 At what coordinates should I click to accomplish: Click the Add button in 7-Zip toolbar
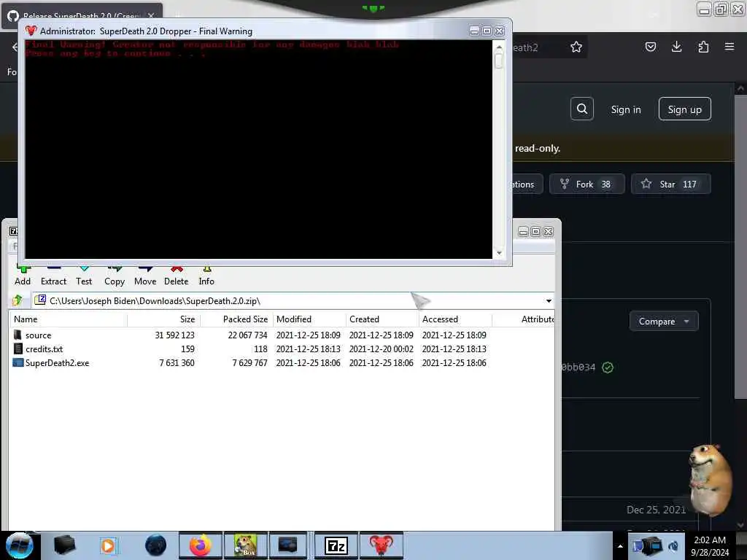coord(23,276)
